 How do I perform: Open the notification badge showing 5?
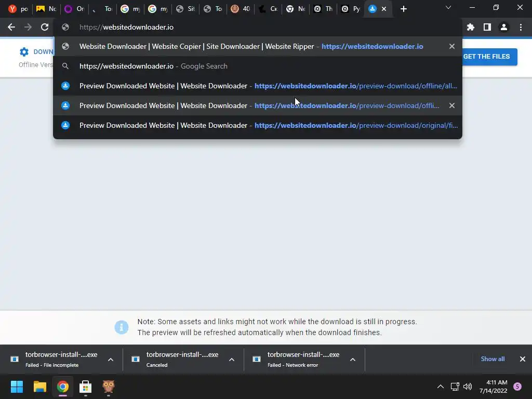click(x=517, y=387)
